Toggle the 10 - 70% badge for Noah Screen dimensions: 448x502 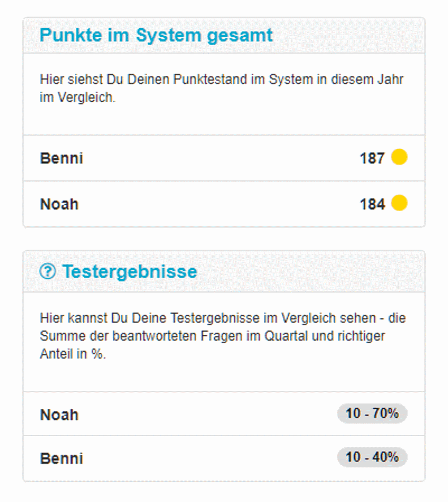(372, 413)
